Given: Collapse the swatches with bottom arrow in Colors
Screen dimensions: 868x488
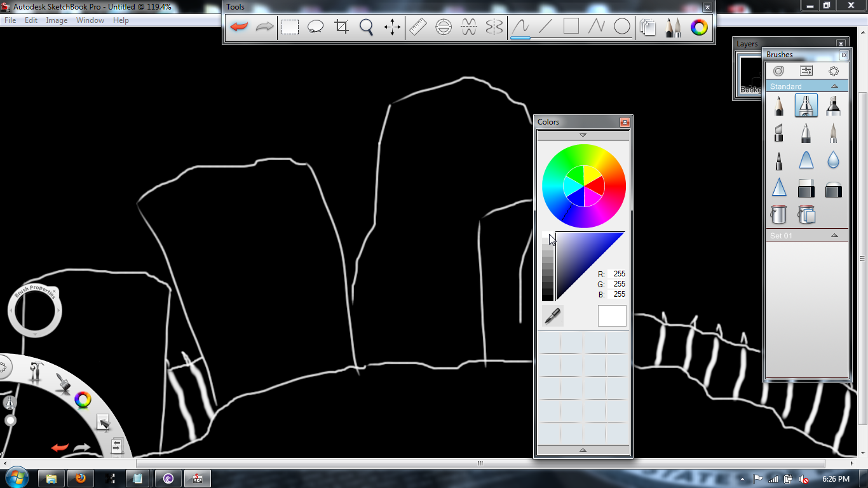Looking at the screenshot, I should tap(583, 450).
